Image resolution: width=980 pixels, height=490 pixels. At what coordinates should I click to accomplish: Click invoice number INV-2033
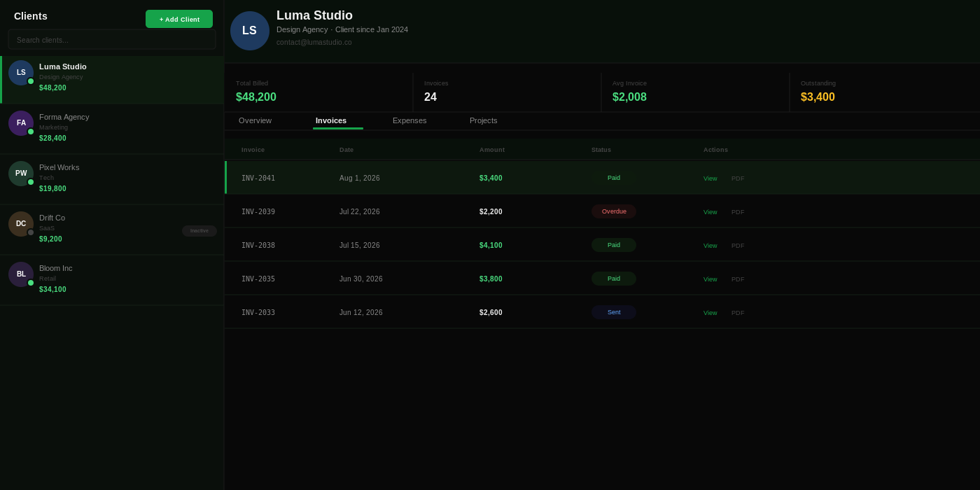[258, 313]
